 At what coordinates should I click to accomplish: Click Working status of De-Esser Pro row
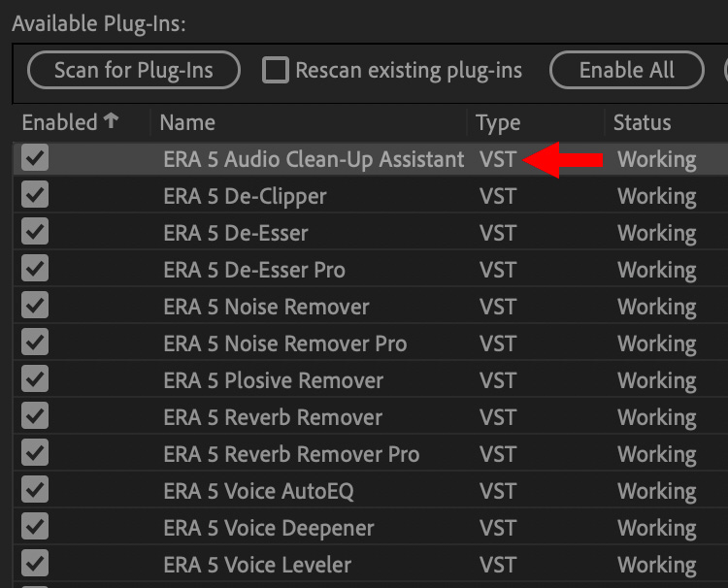[x=657, y=271]
